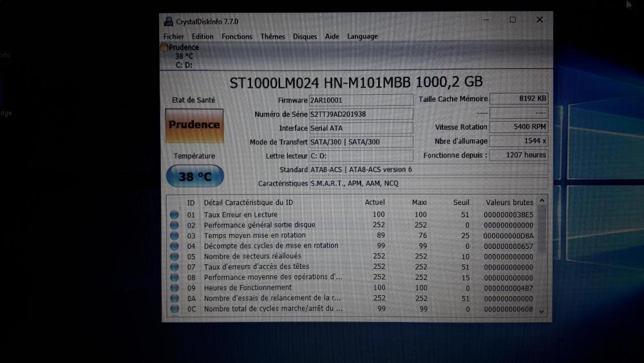Click the disk model title ST1000LM024 HN-M101MBB
This screenshot has height=363, width=644.
point(320,83)
